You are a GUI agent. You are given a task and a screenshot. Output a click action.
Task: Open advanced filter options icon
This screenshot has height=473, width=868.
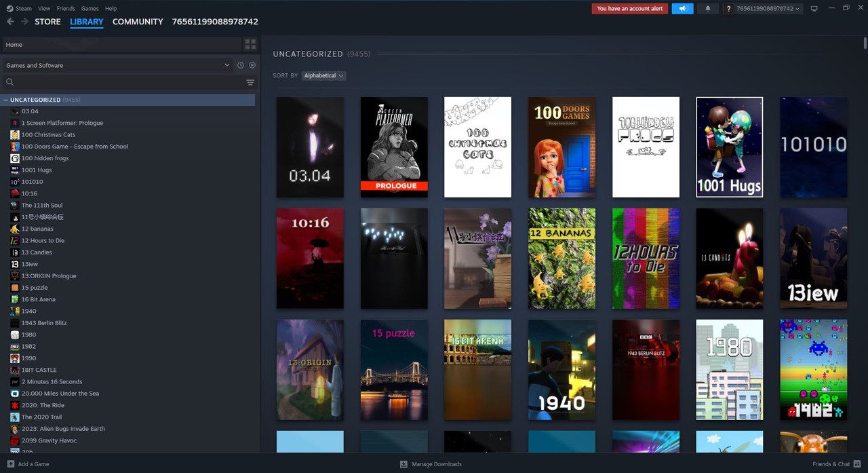tap(250, 82)
